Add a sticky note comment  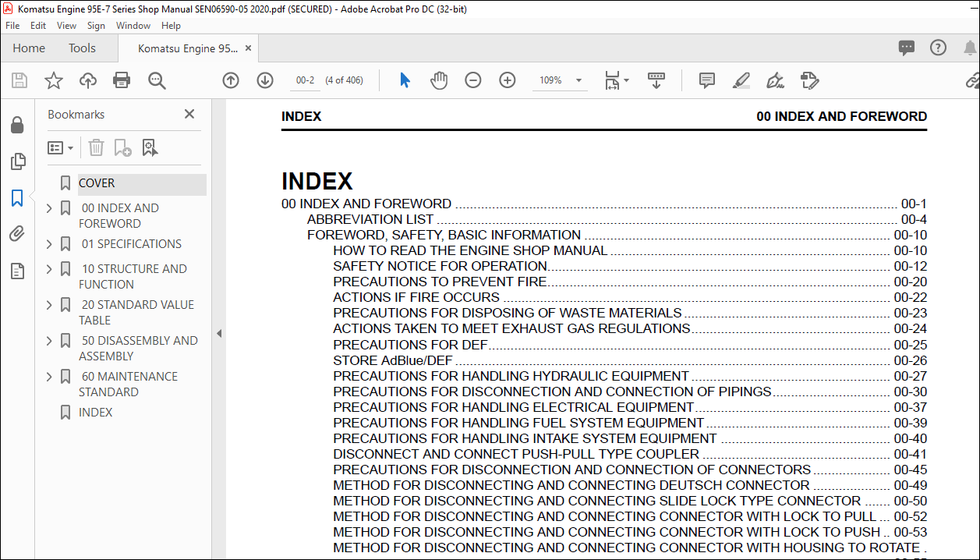click(x=707, y=80)
